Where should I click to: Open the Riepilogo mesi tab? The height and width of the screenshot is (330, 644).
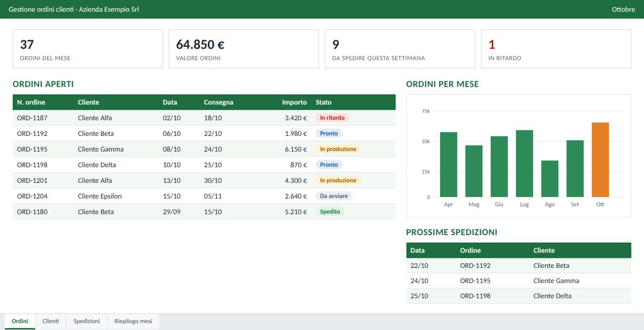pos(133,321)
